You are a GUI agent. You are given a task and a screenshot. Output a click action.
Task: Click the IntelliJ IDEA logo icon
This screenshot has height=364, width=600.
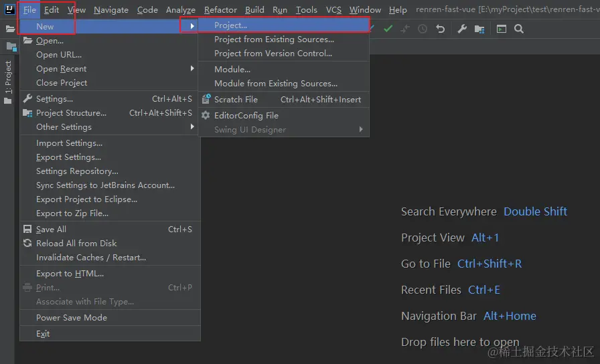pyautogui.click(x=9, y=9)
